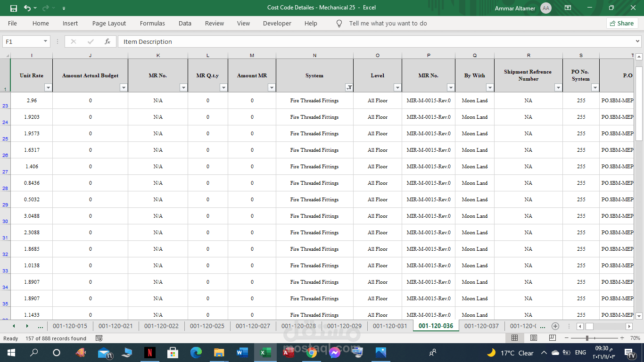
Task: Click the Undo arrow icon
Action: [27, 8]
